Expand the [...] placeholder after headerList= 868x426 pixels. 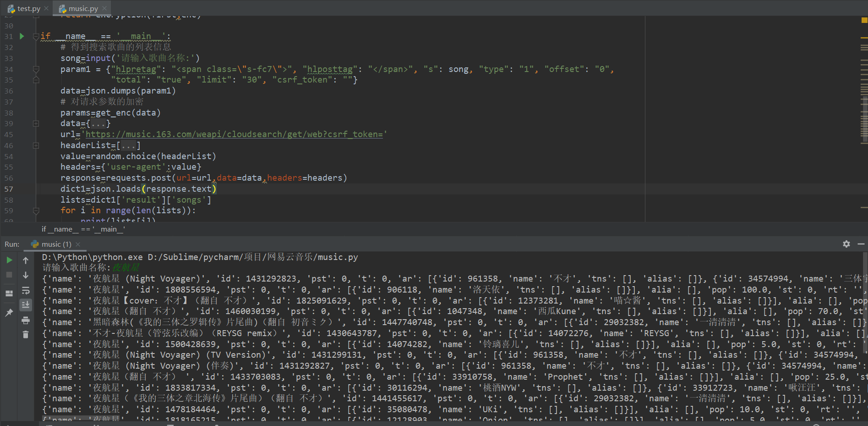click(128, 145)
